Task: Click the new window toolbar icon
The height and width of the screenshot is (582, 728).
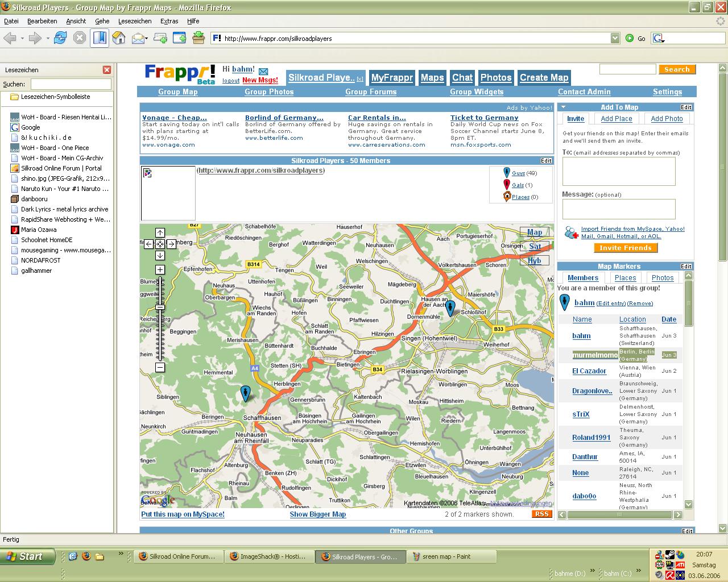Action: coord(179,38)
